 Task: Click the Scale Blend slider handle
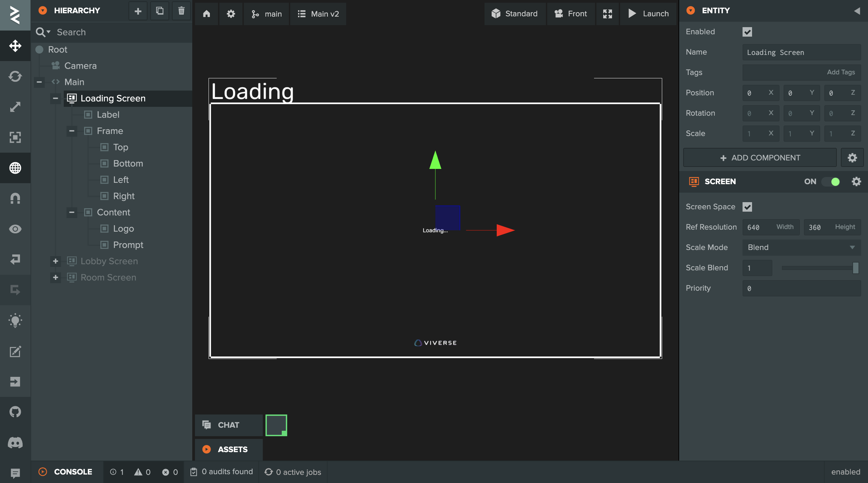click(855, 268)
